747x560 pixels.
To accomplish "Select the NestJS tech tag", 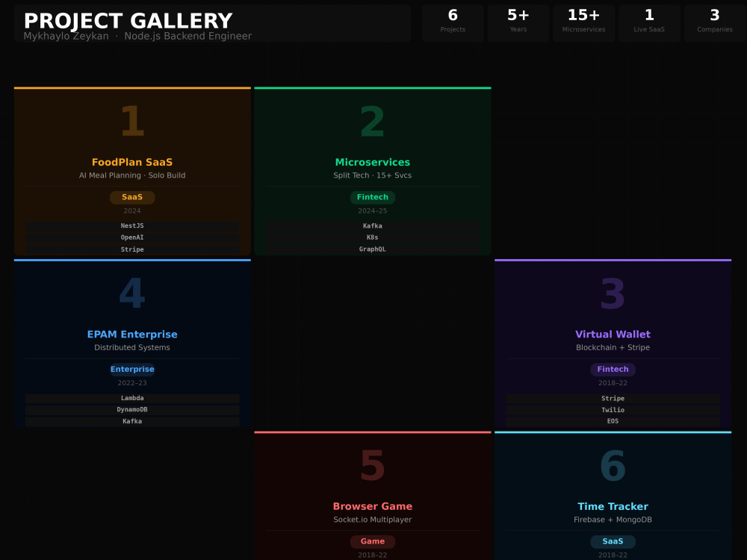I will [x=132, y=225].
